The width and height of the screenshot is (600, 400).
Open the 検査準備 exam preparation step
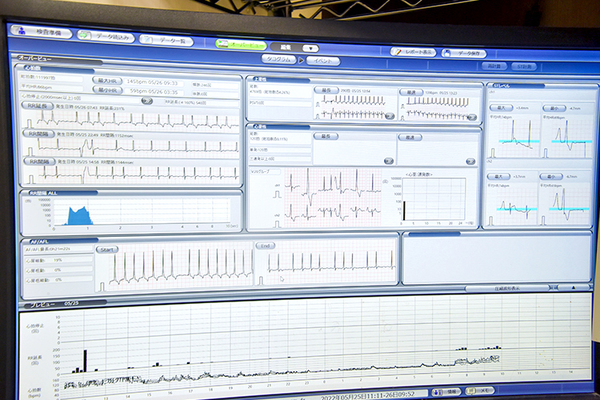[x=38, y=32]
